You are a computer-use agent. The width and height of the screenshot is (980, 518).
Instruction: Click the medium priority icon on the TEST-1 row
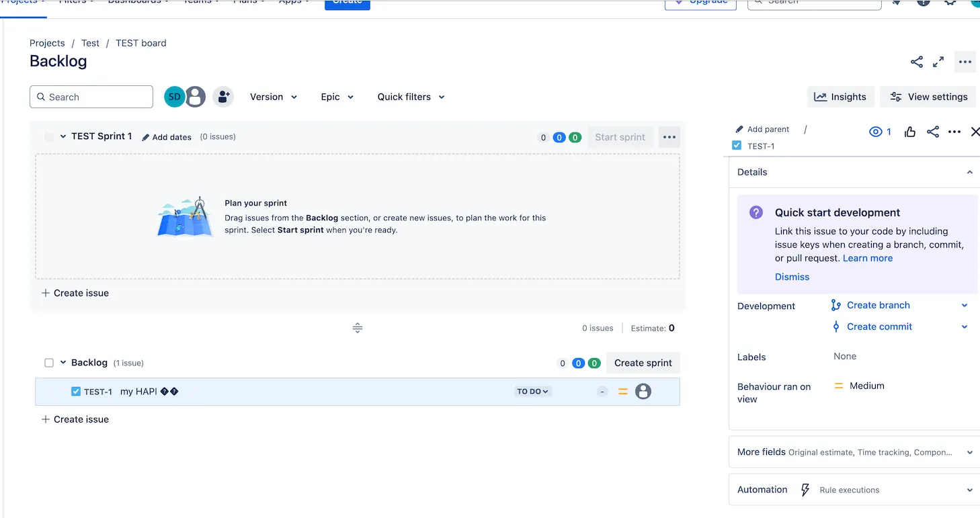[x=623, y=391]
